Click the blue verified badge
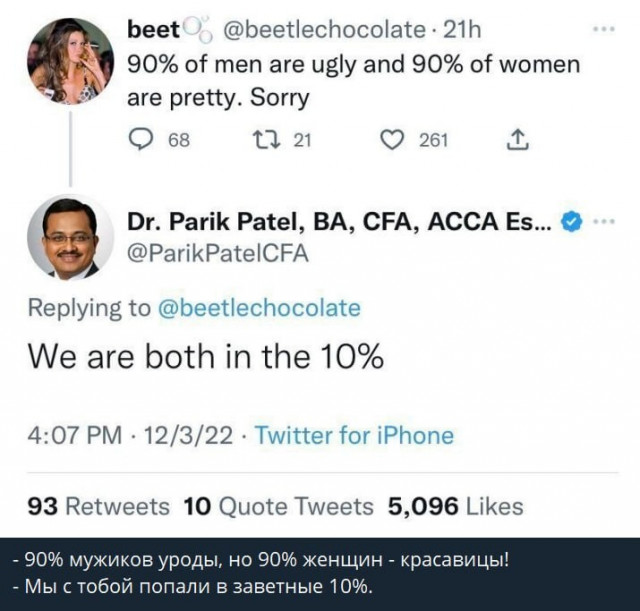 572,222
